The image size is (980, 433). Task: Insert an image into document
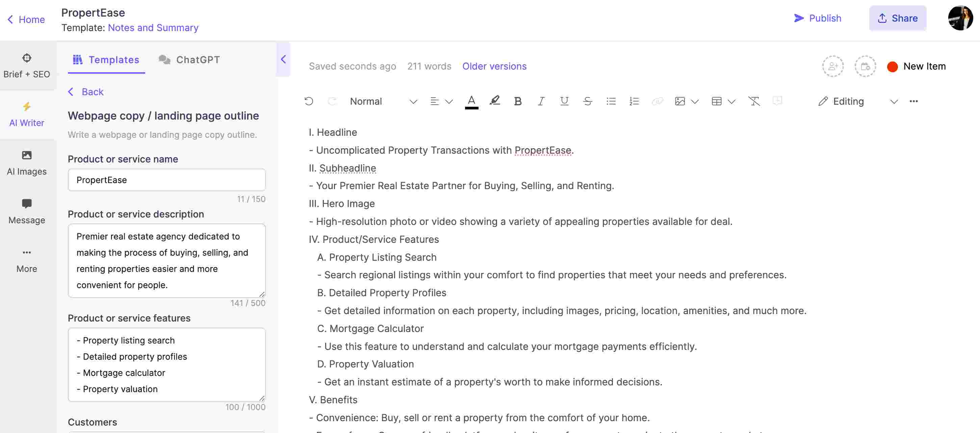coord(680,101)
